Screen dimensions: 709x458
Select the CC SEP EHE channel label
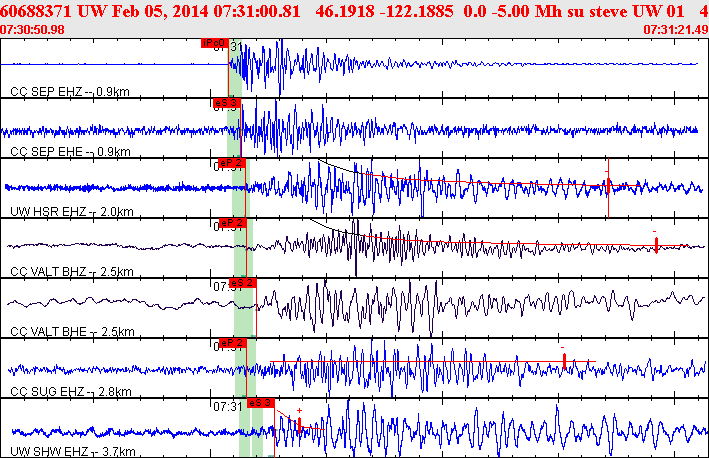(70, 152)
